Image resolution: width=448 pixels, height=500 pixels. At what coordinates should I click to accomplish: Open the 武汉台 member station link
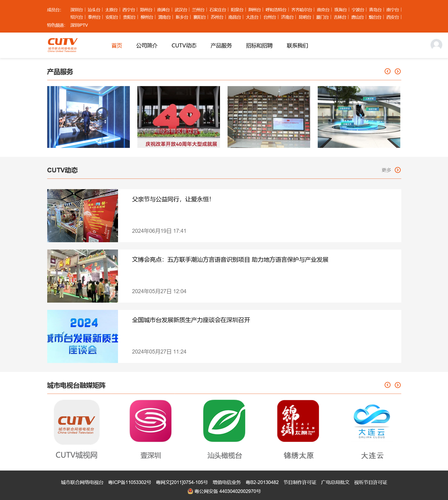[x=181, y=10]
